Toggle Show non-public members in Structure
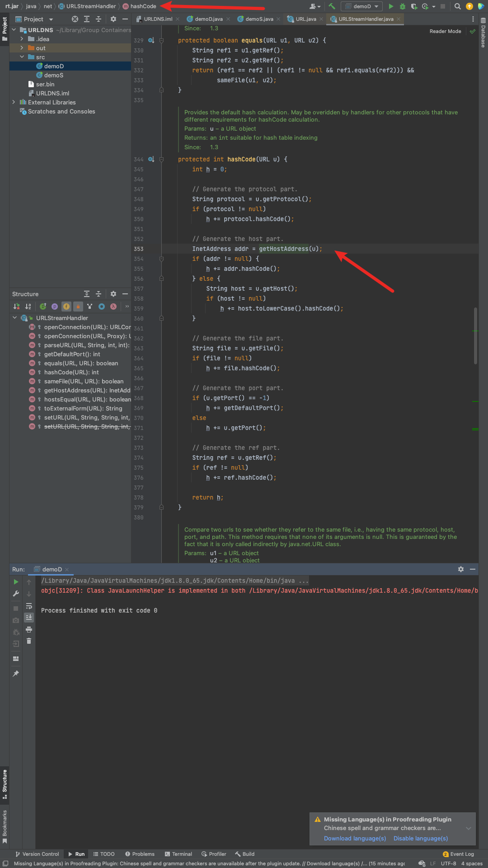Image resolution: width=488 pixels, height=868 pixels. coord(78,307)
